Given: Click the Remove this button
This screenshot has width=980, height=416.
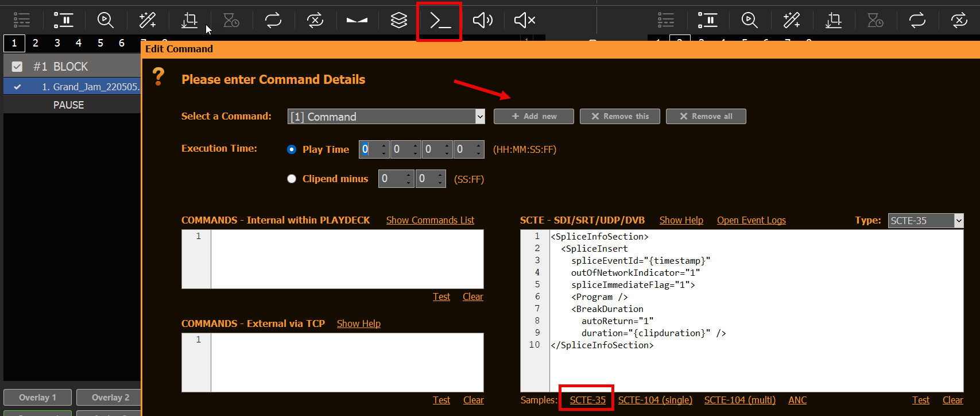Looking at the screenshot, I should pos(620,116).
